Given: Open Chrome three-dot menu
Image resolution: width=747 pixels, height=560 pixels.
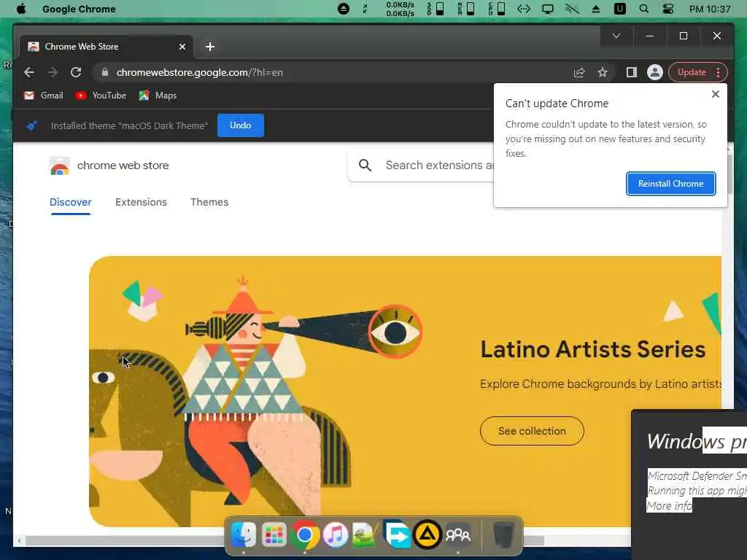Looking at the screenshot, I should click(719, 72).
